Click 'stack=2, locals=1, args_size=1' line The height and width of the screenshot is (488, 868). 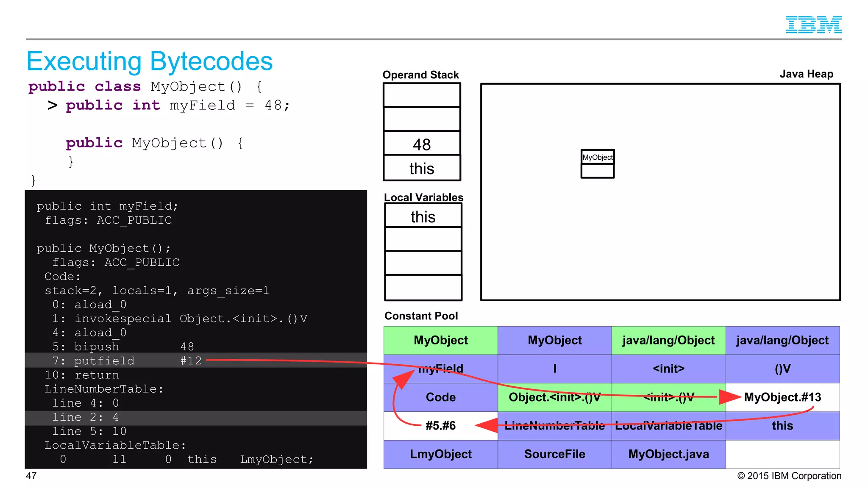(x=157, y=291)
